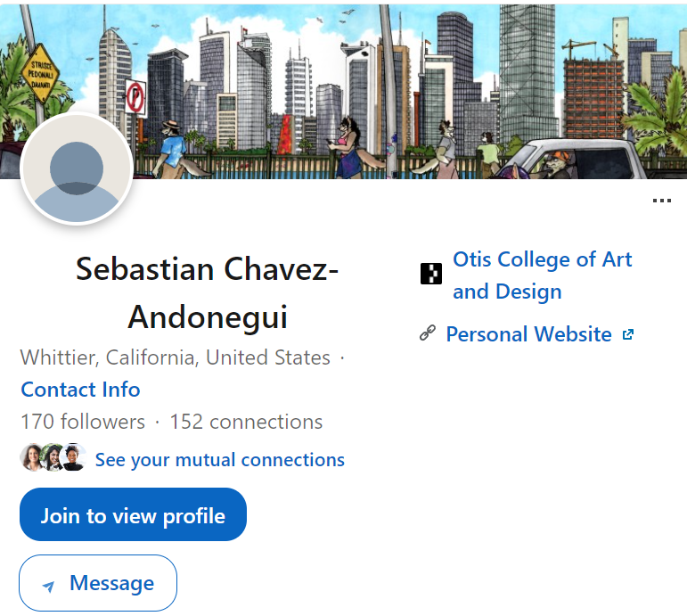Click the Join to view profile button
687x616 pixels.
133,514
